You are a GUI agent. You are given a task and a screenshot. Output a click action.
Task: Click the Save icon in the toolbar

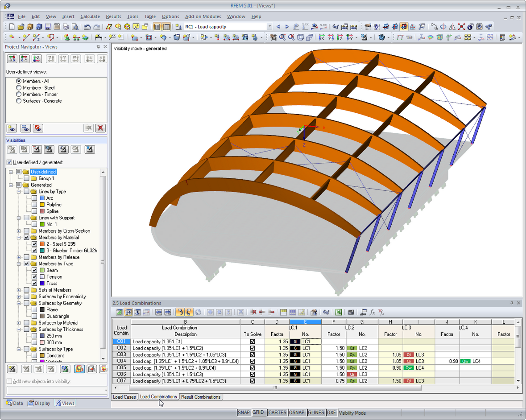click(48, 27)
